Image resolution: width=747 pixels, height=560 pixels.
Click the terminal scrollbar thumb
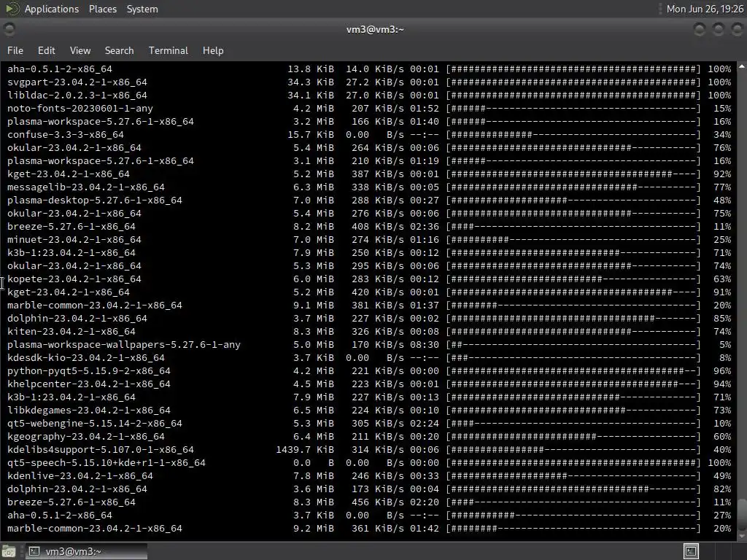(x=742, y=513)
